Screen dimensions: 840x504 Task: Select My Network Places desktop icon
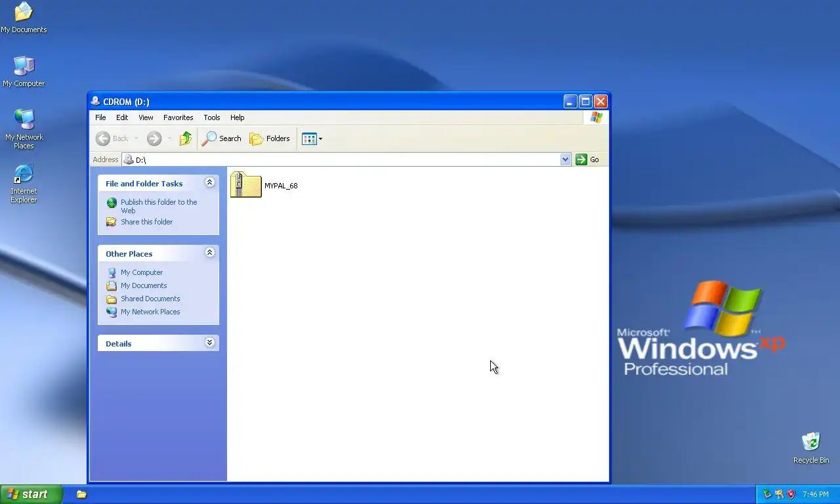pyautogui.click(x=24, y=129)
